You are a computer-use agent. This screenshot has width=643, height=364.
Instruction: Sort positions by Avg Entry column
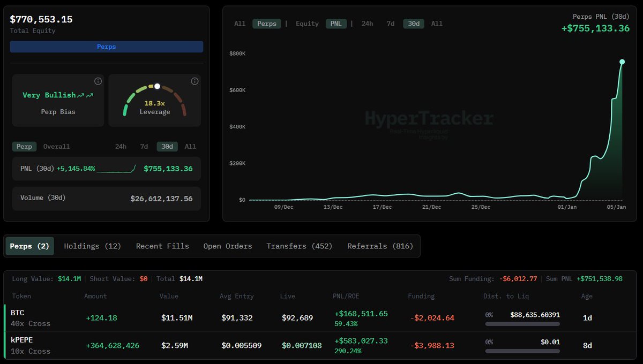coord(237,296)
